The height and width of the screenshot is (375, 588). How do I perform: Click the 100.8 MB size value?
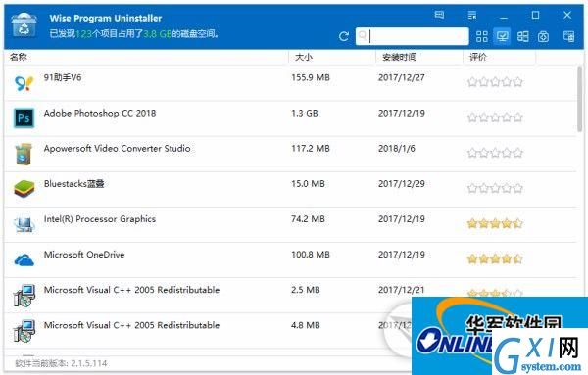point(311,255)
